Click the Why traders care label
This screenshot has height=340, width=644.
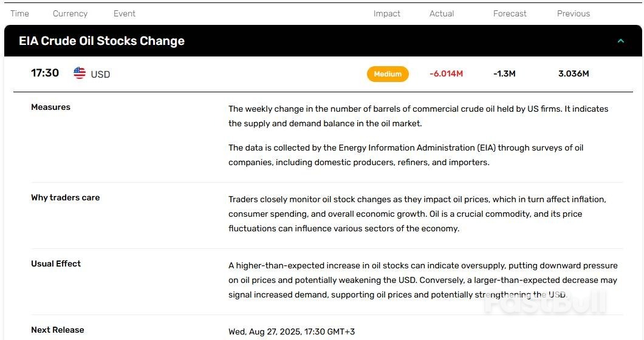coord(65,198)
